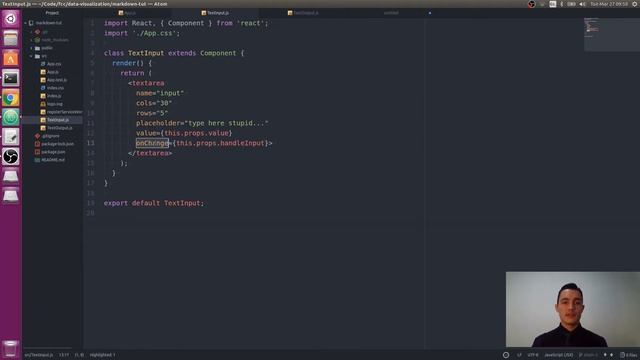
Task: Click the webcam overlay video
Action: [x=573, y=309]
